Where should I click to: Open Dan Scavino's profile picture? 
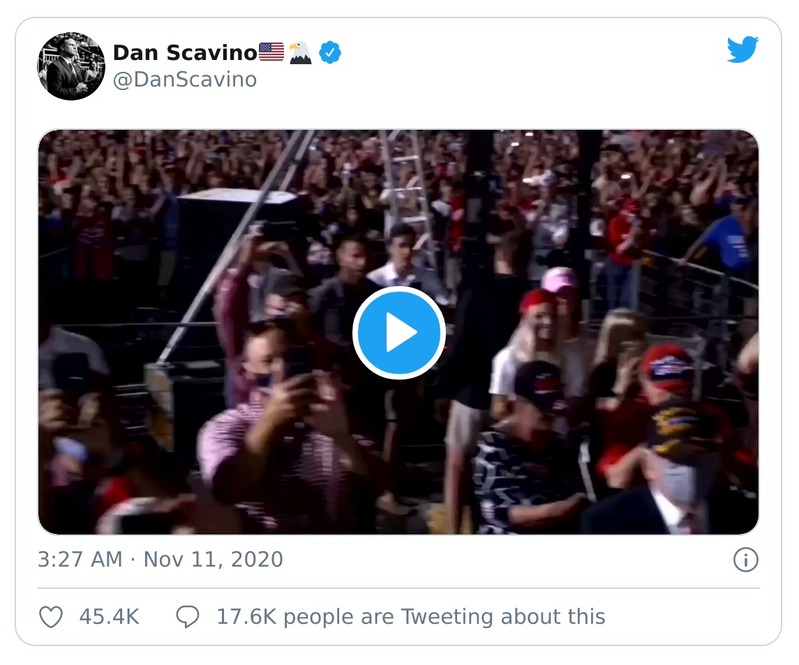coord(71,66)
